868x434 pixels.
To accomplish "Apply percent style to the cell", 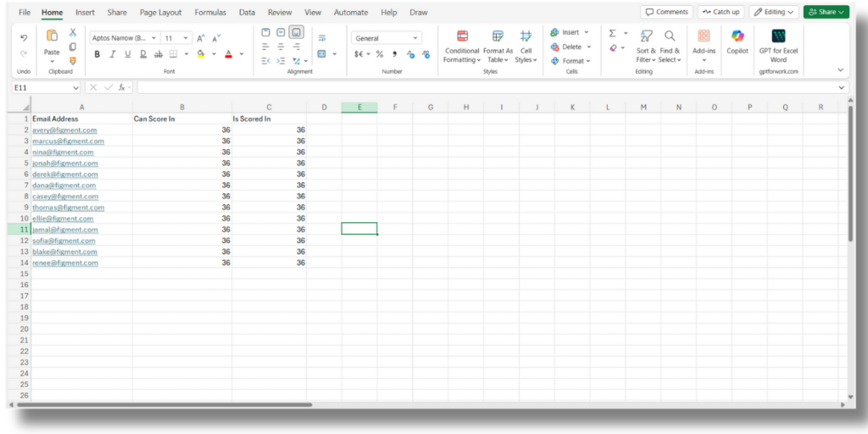I will pyautogui.click(x=379, y=54).
